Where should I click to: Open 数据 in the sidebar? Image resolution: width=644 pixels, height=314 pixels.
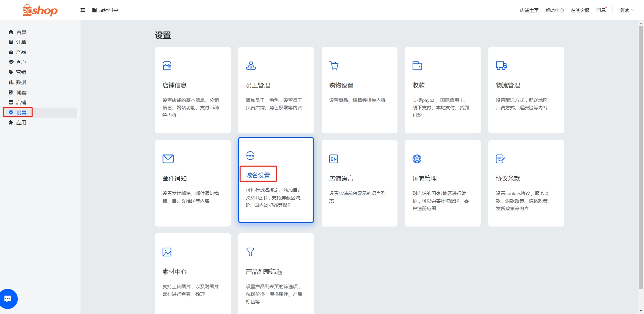coord(21,82)
